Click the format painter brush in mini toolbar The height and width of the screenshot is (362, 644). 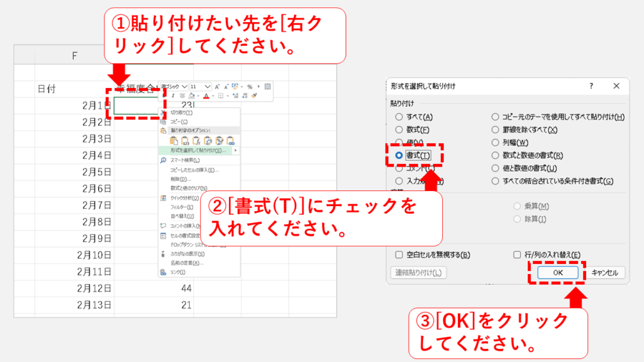click(254, 96)
